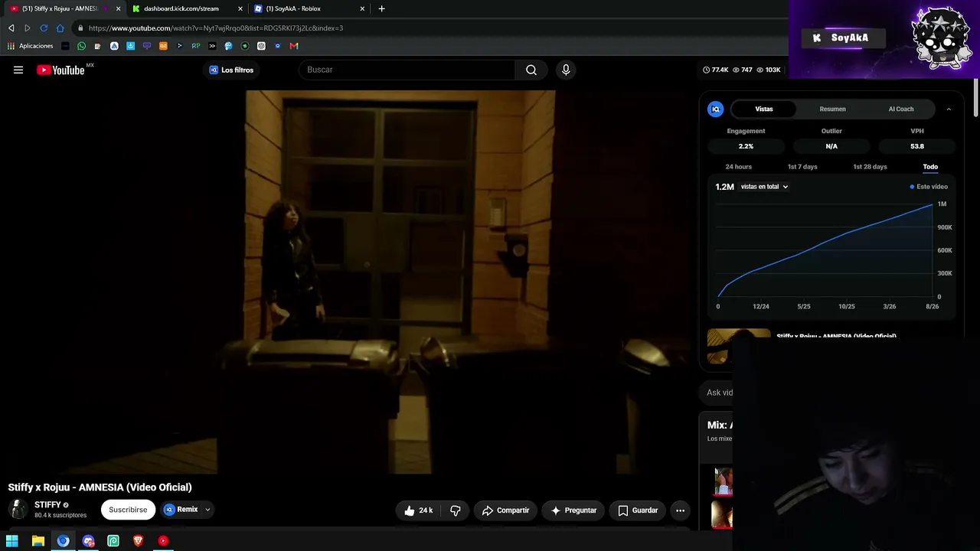Click the vidIQ video thumbnail below the chart
Screen dimensions: 980x551
pyautogui.click(x=739, y=346)
